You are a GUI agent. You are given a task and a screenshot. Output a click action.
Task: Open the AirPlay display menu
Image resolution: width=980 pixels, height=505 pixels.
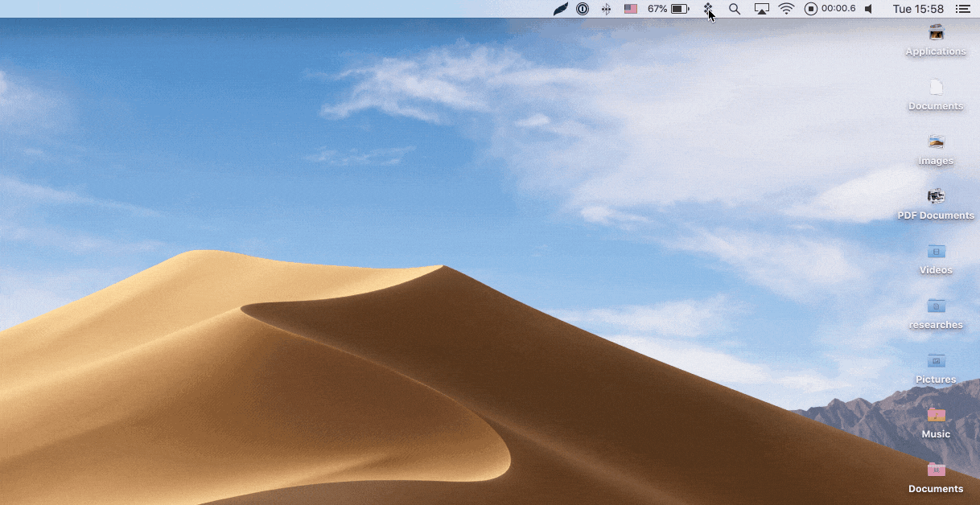coord(761,9)
